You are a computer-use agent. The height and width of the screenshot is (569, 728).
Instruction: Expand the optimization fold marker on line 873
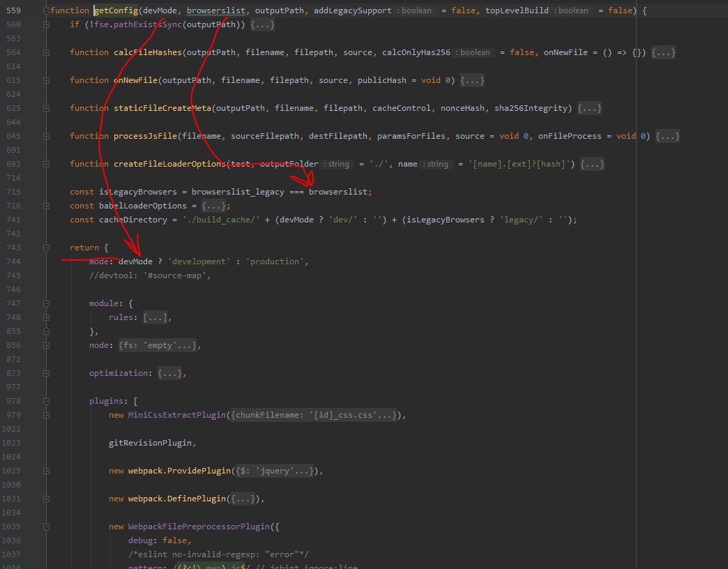[46, 373]
